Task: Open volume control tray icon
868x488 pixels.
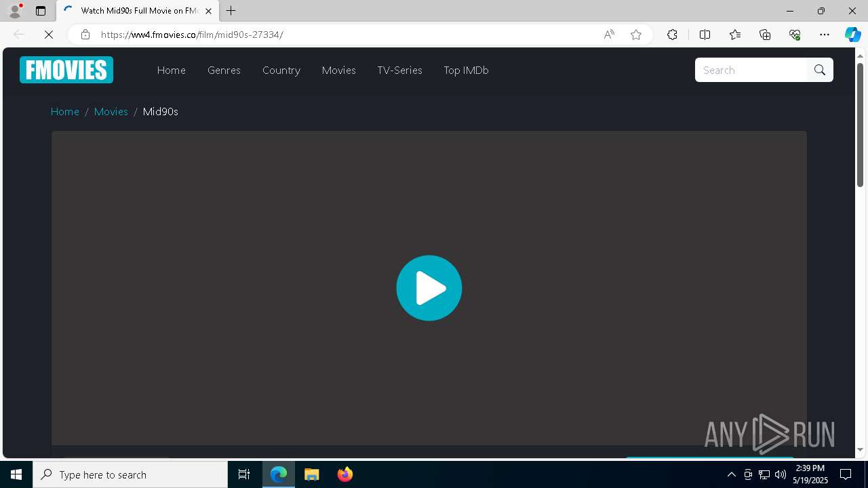Action: [781, 474]
